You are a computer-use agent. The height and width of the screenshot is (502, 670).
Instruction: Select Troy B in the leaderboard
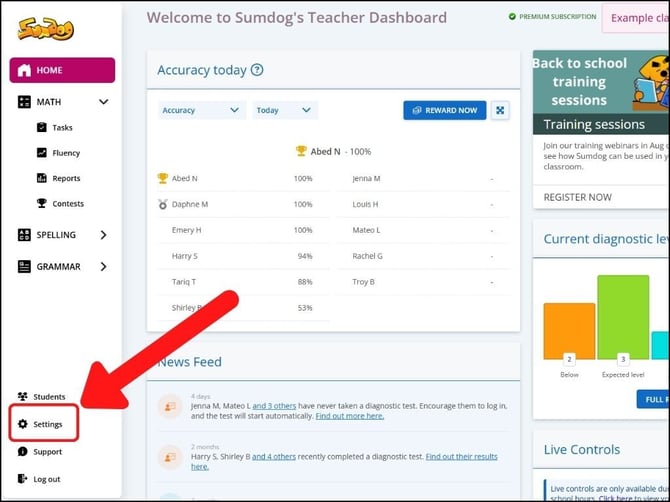364,282
